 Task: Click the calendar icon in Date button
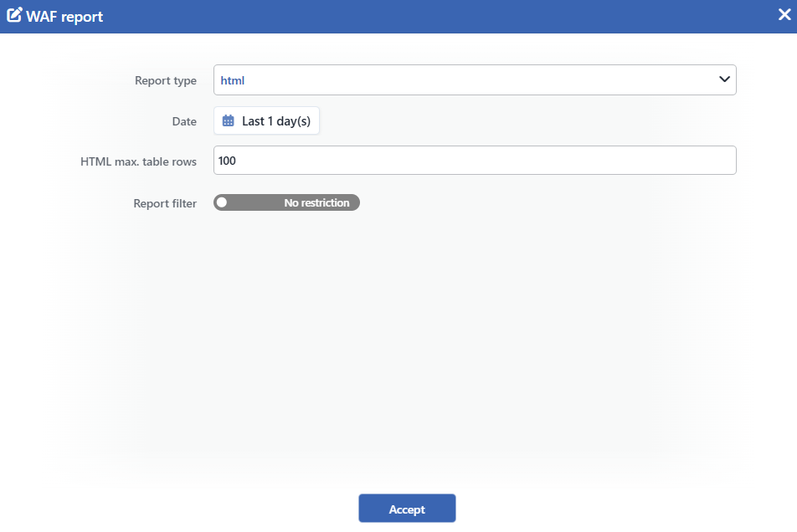[x=229, y=120]
